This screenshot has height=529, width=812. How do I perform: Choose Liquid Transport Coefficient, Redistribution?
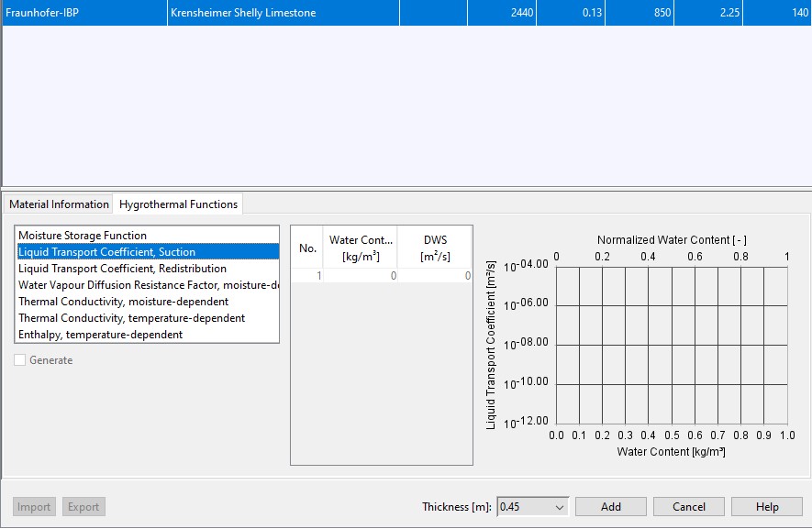click(x=148, y=269)
